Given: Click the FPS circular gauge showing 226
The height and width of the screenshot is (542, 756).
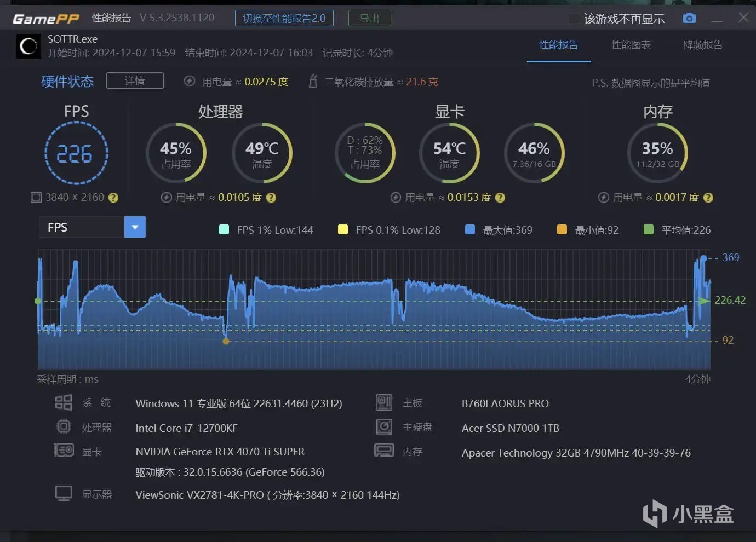Looking at the screenshot, I should point(76,153).
